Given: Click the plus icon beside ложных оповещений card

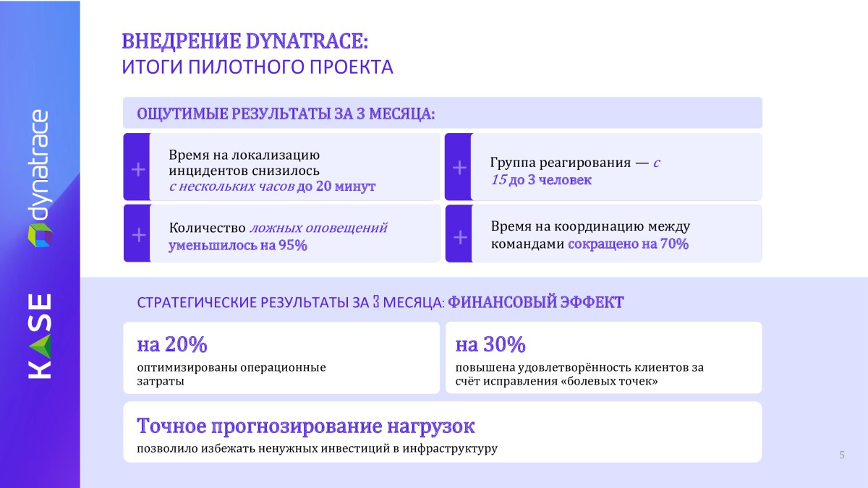Looking at the screenshot, I should [x=138, y=236].
